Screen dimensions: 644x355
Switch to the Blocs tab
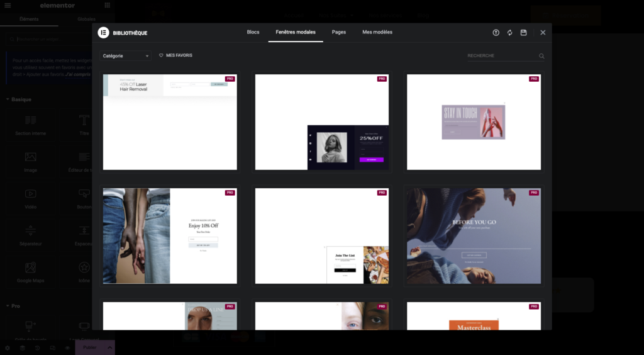(253, 32)
